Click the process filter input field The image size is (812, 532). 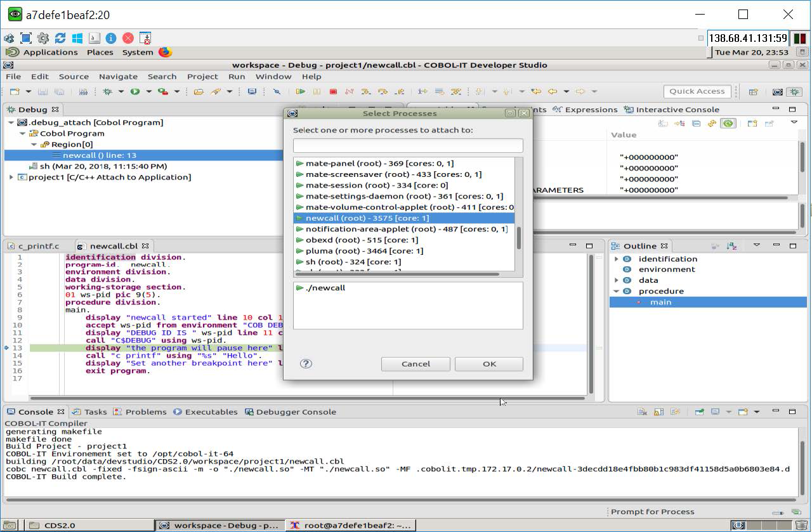pyautogui.click(x=407, y=145)
